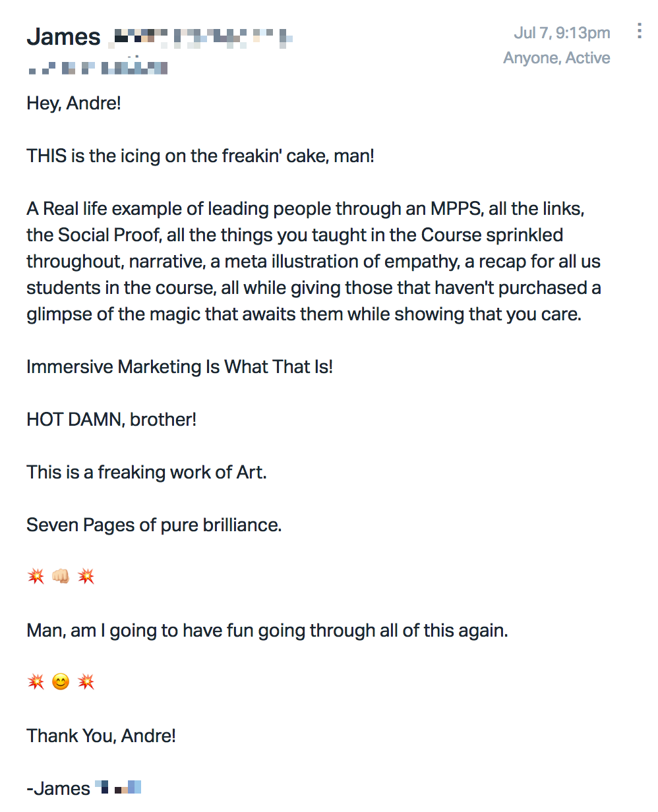This screenshot has height=812, width=658.
Task: Click "Immersive Marketing Is What That Is!" line
Action: (180, 366)
